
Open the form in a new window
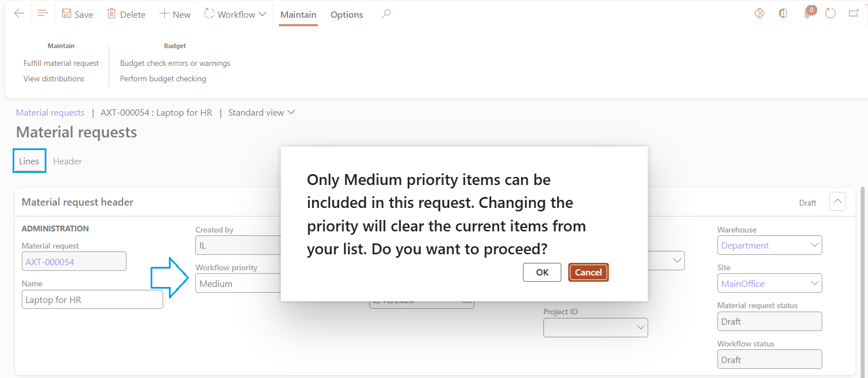click(854, 14)
